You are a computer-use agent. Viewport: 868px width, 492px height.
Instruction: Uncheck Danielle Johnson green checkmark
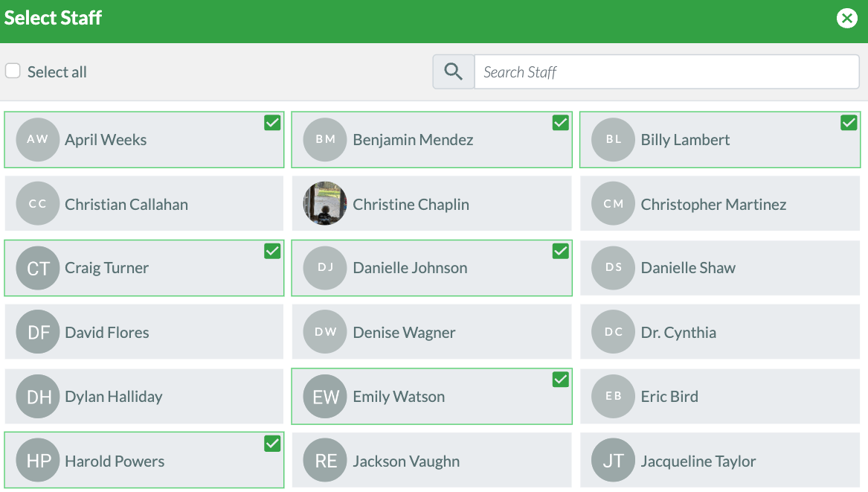click(560, 251)
